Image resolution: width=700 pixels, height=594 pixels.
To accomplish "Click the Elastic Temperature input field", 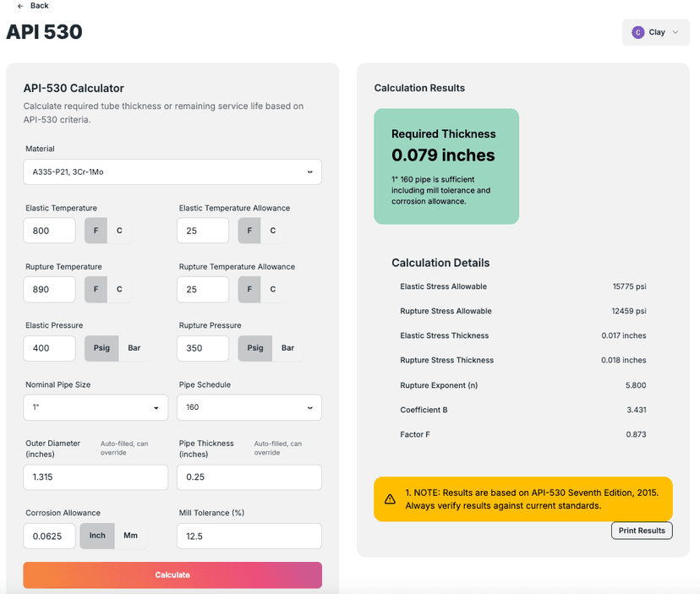I will coord(50,231).
